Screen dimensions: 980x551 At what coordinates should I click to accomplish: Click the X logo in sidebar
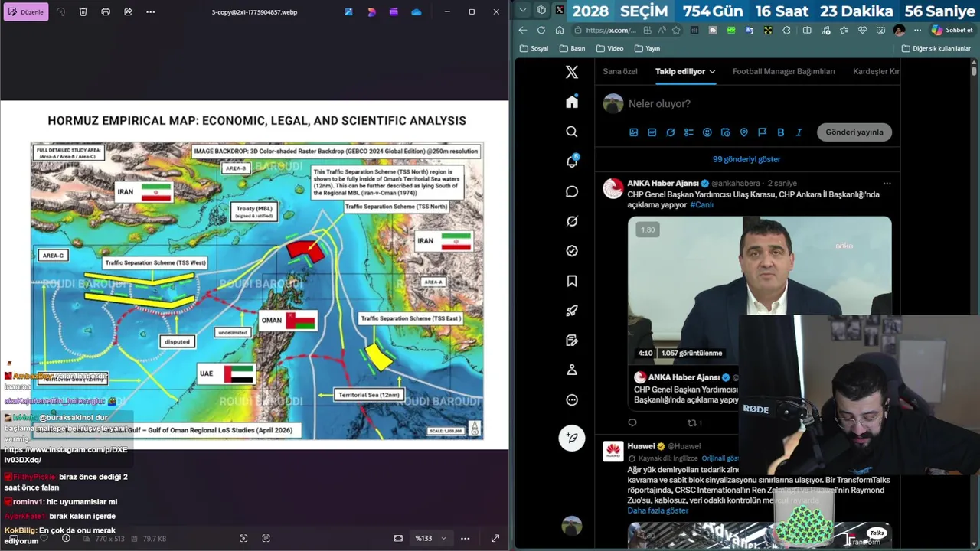(x=572, y=72)
